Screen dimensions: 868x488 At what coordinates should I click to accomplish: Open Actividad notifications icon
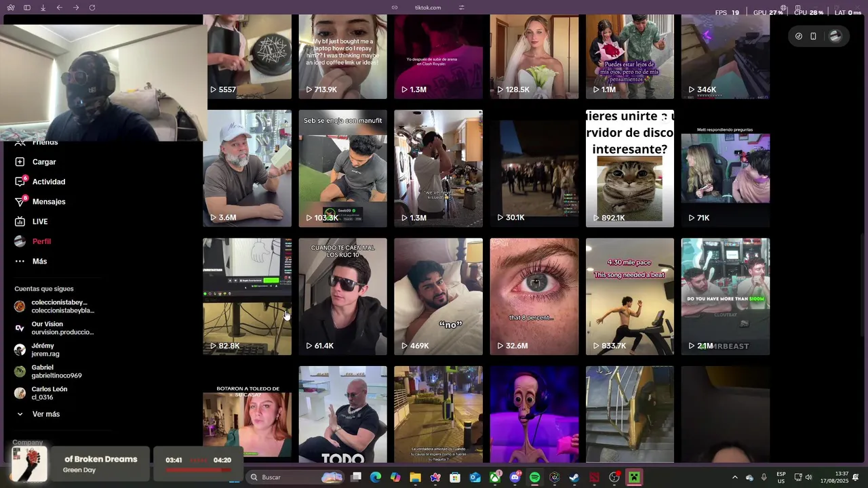point(20,182)
